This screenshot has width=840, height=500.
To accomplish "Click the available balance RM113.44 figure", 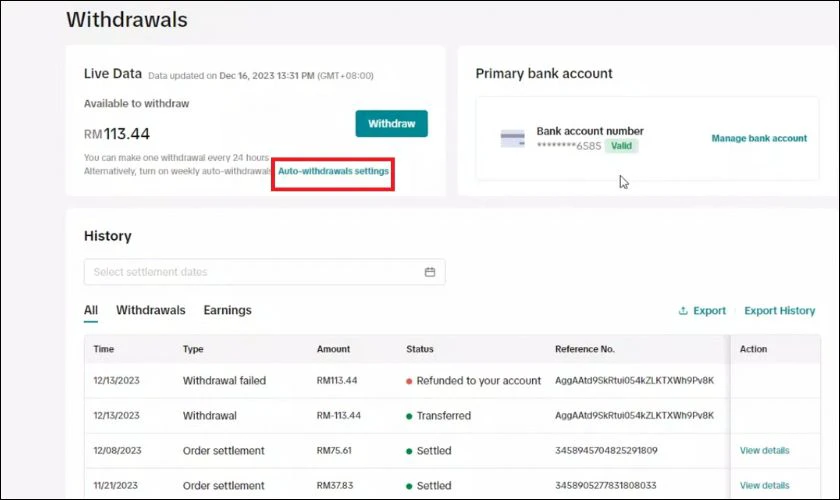I will 117,133.
